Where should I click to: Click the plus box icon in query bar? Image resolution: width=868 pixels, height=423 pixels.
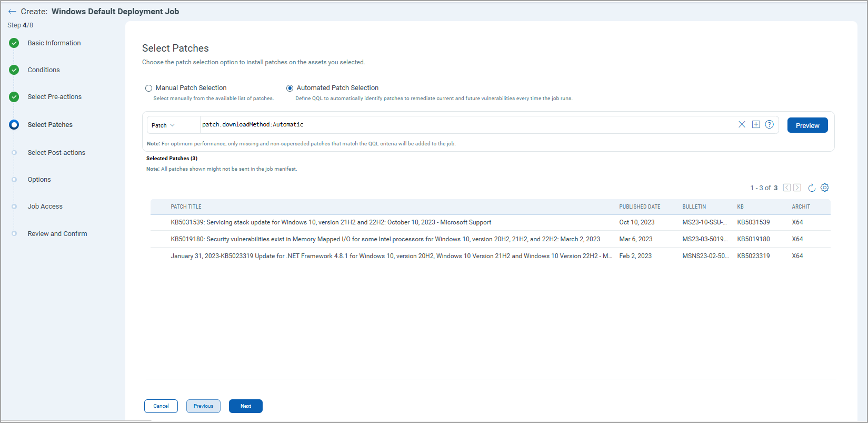pyautogui.click(x=756, y=124)
